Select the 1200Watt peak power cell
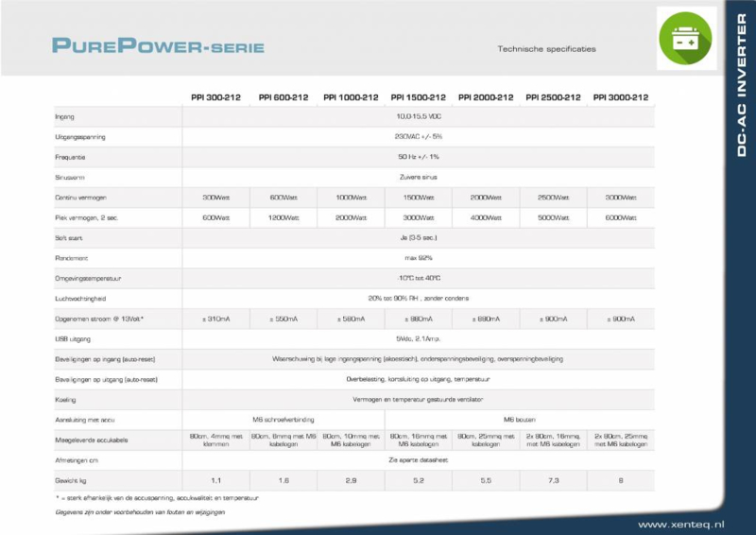The image size is (756, 535). click(283, 217)
